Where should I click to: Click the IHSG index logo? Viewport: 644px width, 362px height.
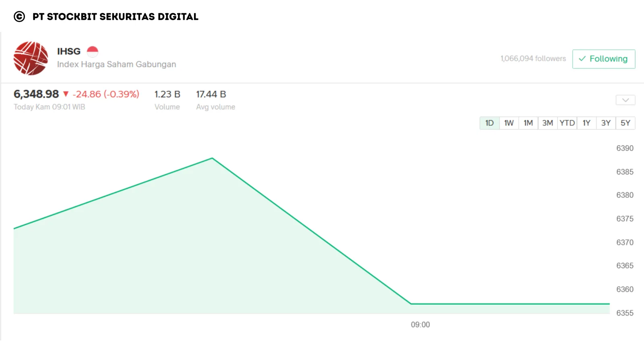click(31, 58)
